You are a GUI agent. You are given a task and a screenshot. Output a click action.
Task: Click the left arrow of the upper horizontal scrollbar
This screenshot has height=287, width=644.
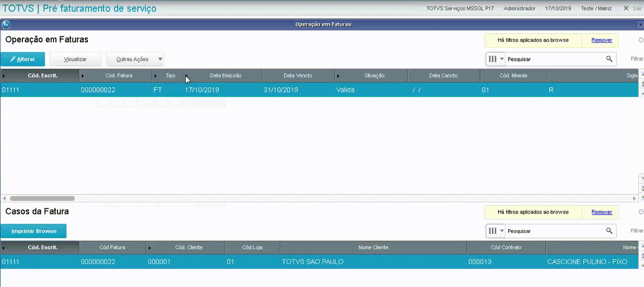(4, 198)
